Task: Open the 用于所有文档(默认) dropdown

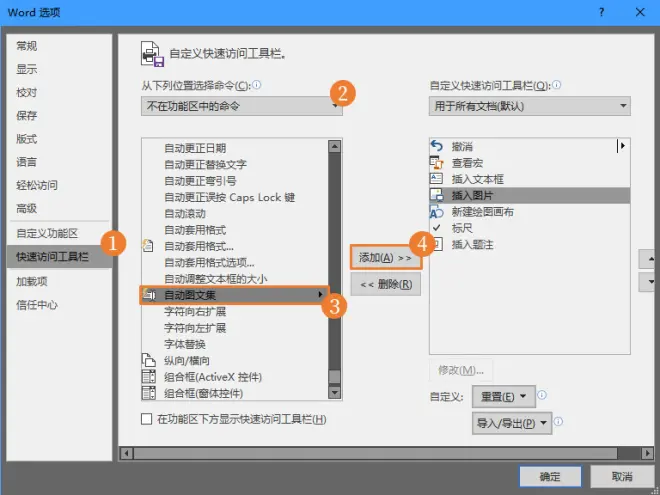Action: pyautogui.click(x=530, y=106)
